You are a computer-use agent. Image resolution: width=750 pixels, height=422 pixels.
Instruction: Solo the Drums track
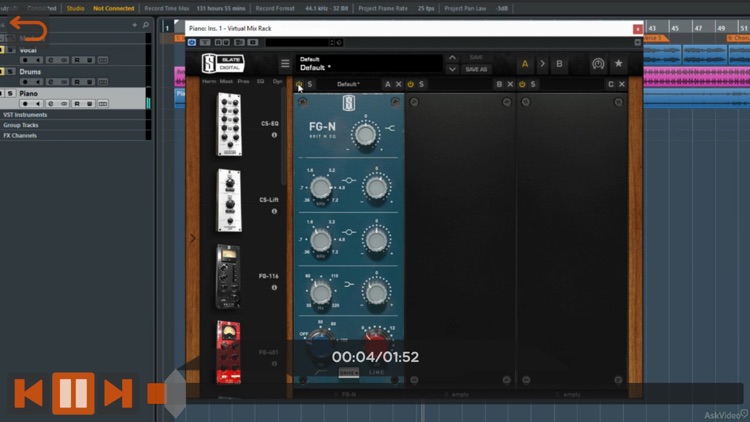11,72
